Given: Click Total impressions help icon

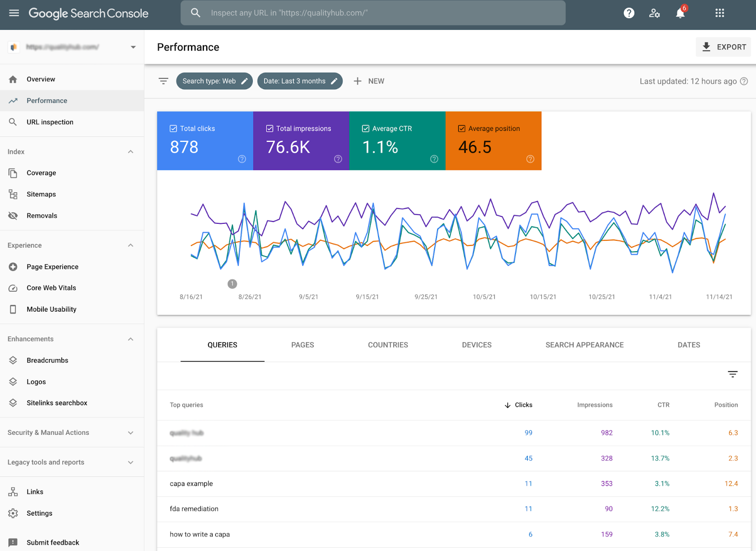Looking at the screenshot, I should point(338,159).
